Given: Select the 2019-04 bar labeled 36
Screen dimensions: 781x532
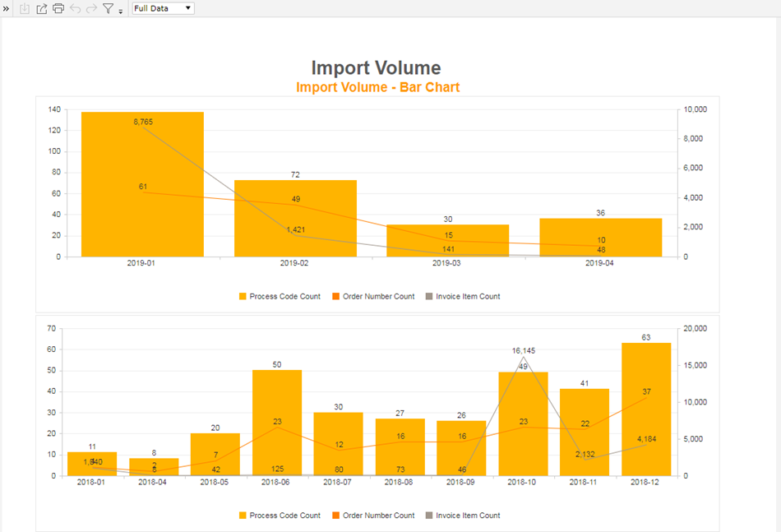Looking at the screenshot, I should (601, 238).
